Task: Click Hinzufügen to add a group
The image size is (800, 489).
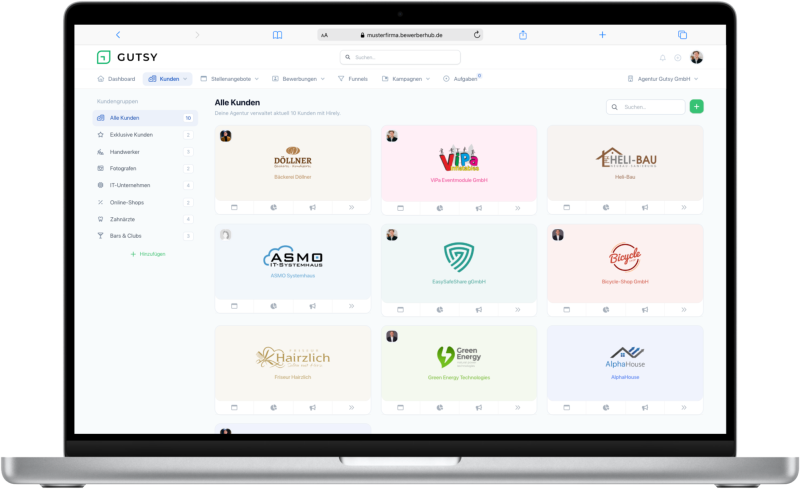Action: click(148, 254)
